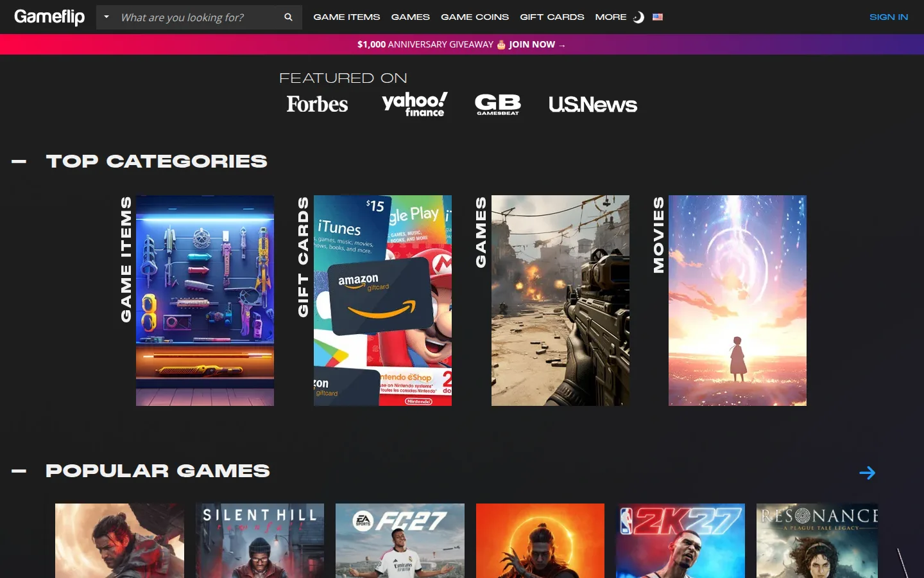Open the Game Items category image
924x578 pixels.
205,301
